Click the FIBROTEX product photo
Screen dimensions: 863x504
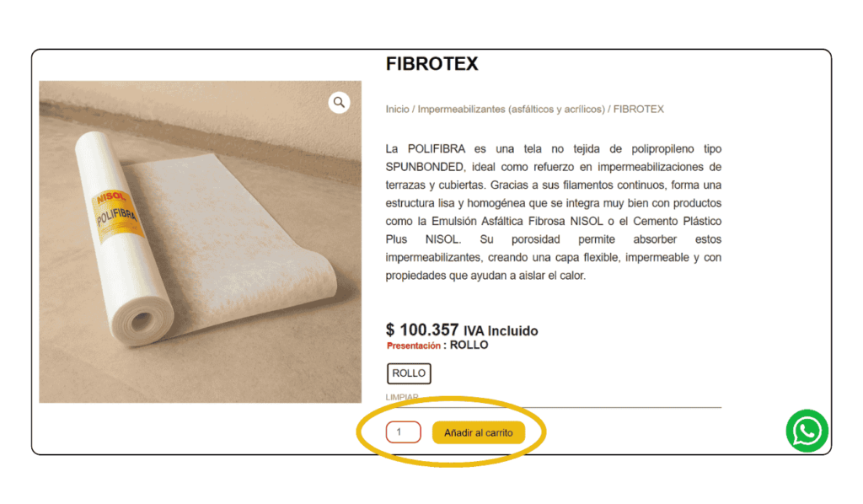click(x=201, y=242)
